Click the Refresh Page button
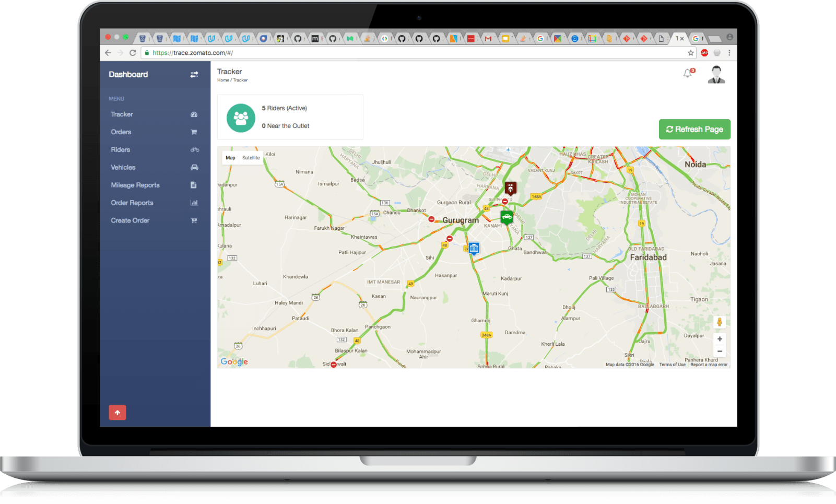 coord(694,130)
